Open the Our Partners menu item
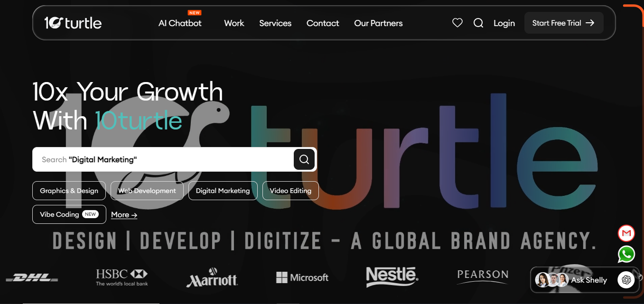Viewport: 644px width, 304px height. [x=378, y=23]
